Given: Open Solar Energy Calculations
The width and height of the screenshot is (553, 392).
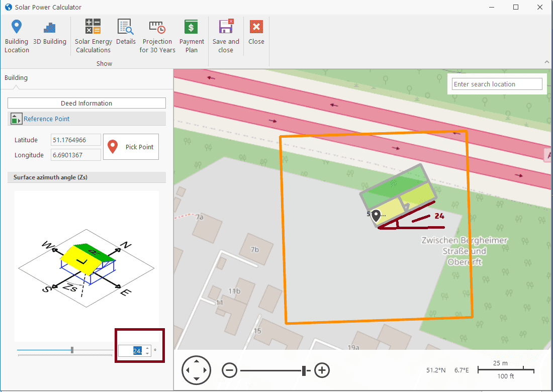Looking at the screenshot, I should coord(93,36).
